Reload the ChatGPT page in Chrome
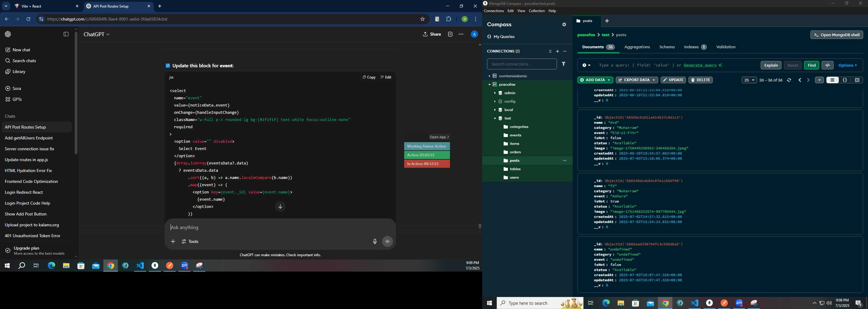Image resolution: width=868 pixels, height=309 pixels. pos(28,19)
